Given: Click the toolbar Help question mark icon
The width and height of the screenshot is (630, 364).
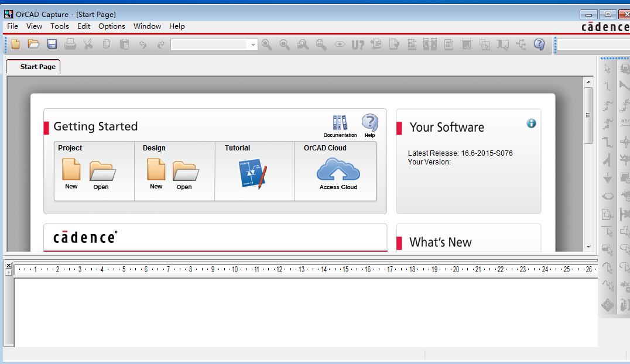Looking at the screenshot, I should [x=539, y=44].
